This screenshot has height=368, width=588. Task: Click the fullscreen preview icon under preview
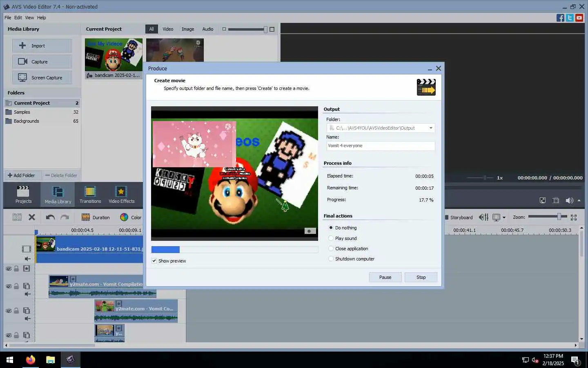[542, 200]
